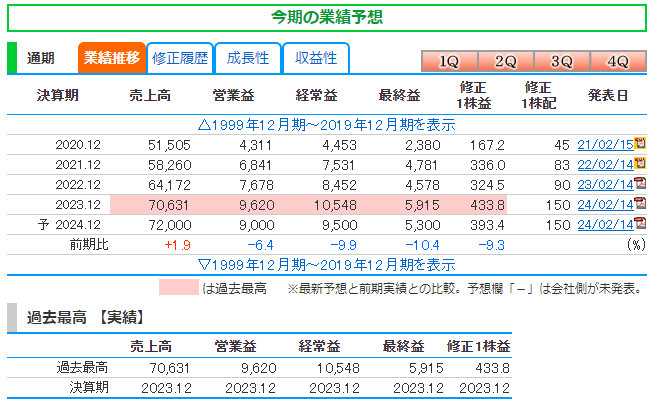Image resolution: width=662 pixels, height=404 pixels.
Task: Click the document icon beside 21/02/15
Action: [640, 144]
